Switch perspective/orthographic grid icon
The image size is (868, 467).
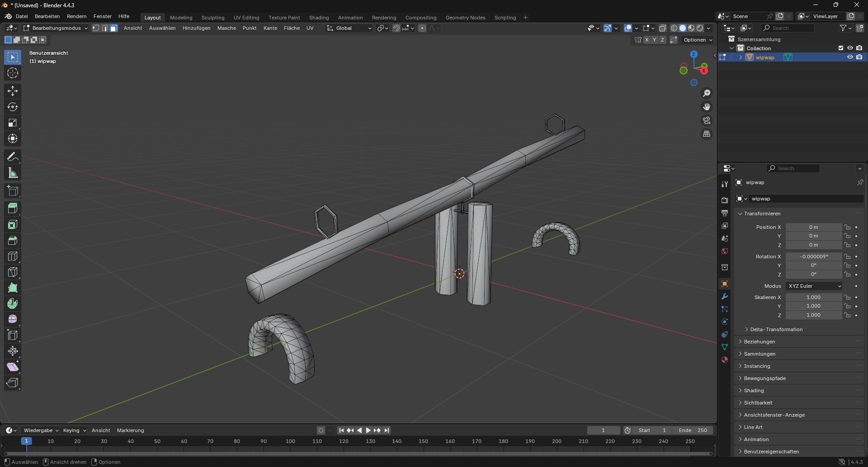coord(707,134)
